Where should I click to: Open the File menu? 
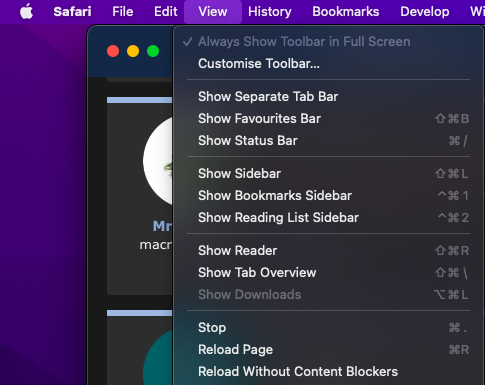click(123, 12)
